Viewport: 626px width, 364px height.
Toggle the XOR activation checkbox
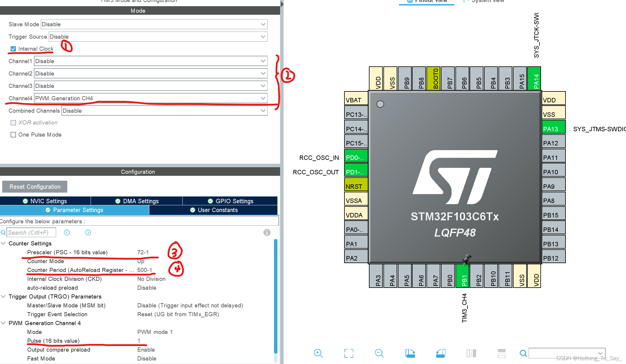click(x=13, y=122)
